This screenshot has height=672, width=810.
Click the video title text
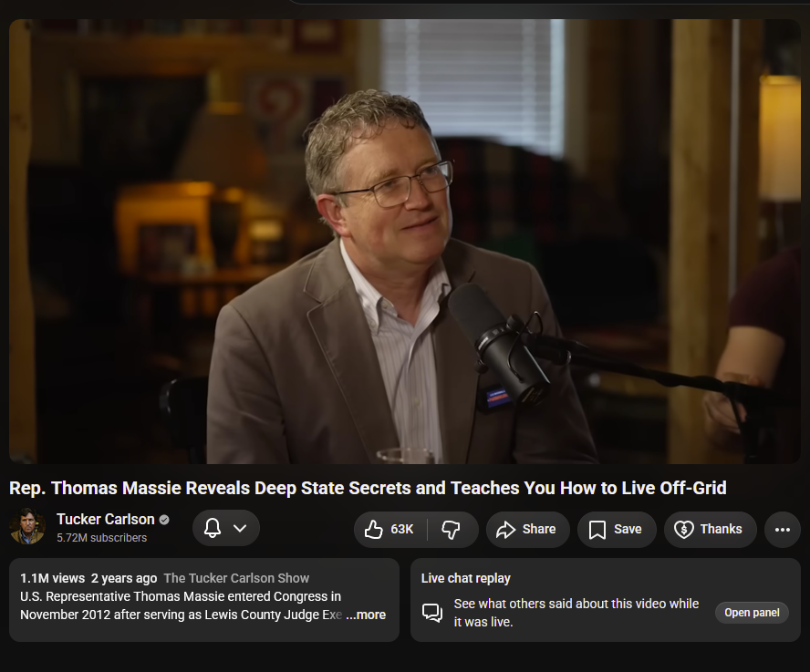368,488
